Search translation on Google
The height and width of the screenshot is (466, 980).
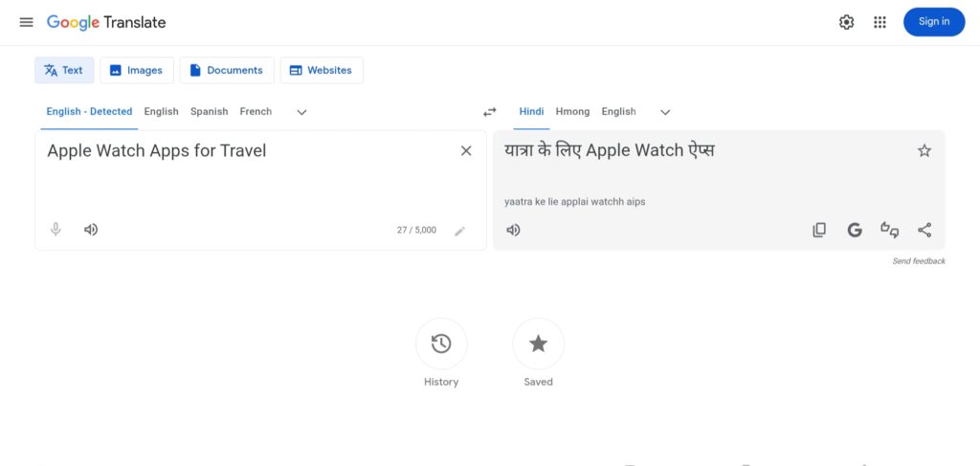coord(855,230)
